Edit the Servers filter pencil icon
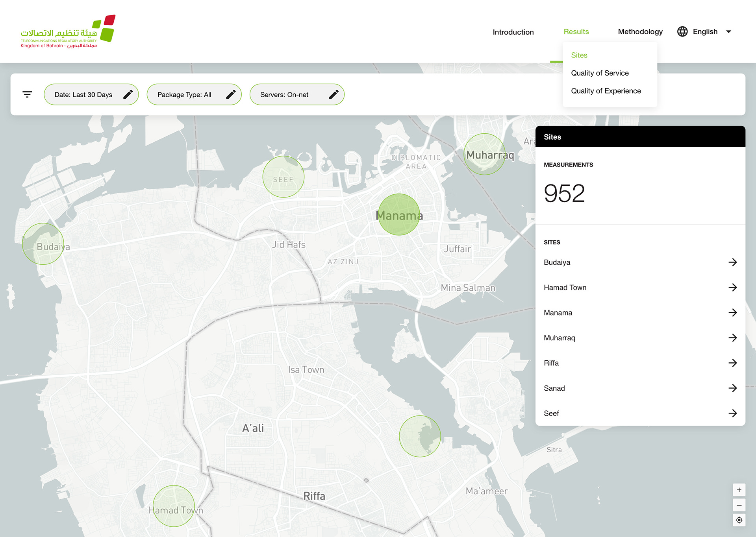 [334, 94]
